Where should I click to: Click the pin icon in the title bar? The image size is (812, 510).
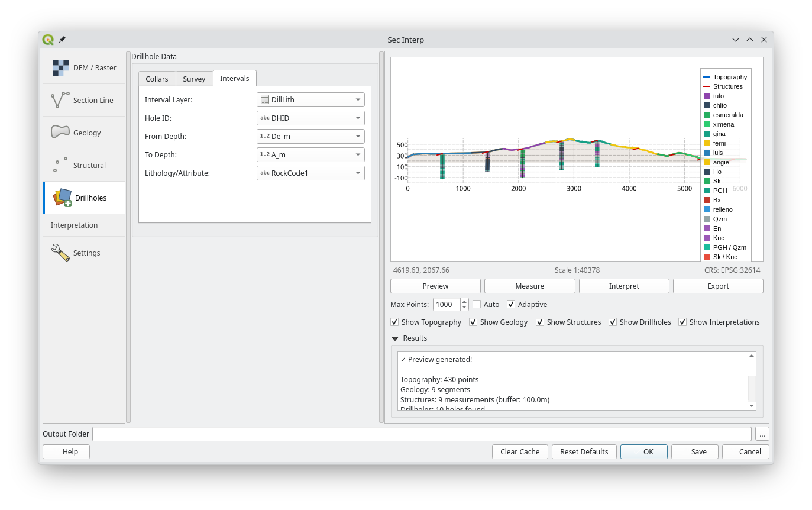point(63,40)
